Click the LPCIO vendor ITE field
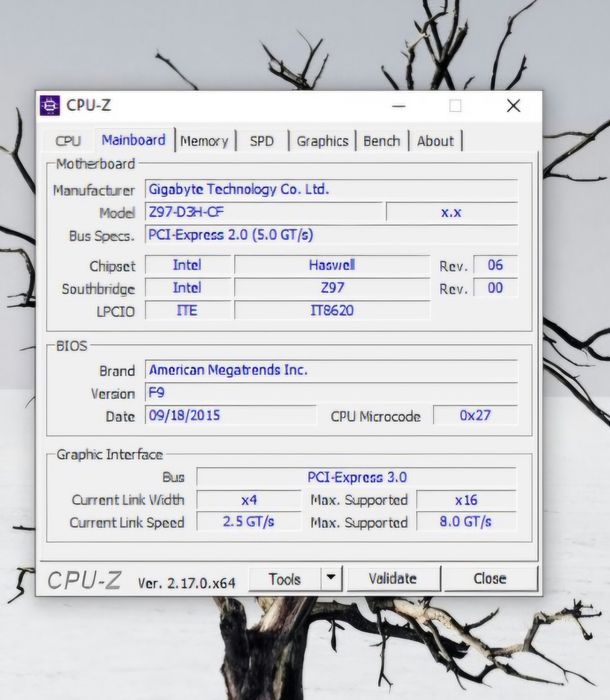The width and height of the screenshot is (610, 700). (188, 311)
